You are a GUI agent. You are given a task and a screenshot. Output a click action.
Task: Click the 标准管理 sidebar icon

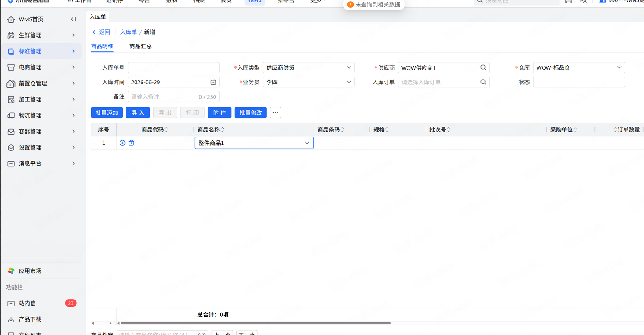pos(11,51)
